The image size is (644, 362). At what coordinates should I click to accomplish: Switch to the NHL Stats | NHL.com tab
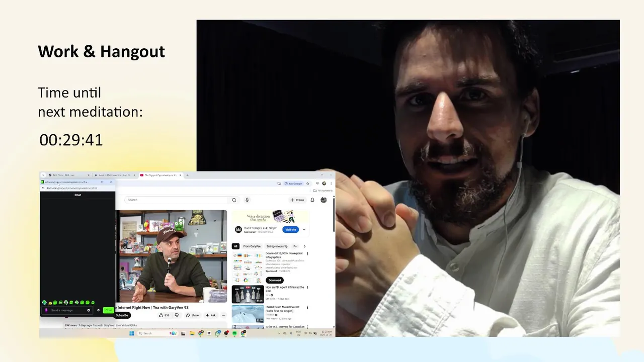point(69,175)
